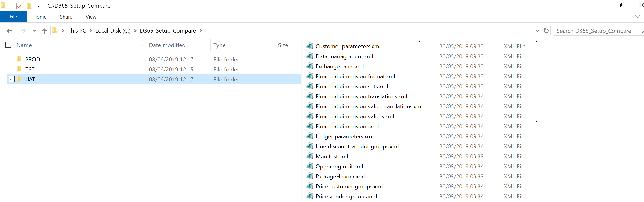Viewport: 644px width, 202px height.
Task: Click the XML icon of Data management.xml
Action: point(310,56)
